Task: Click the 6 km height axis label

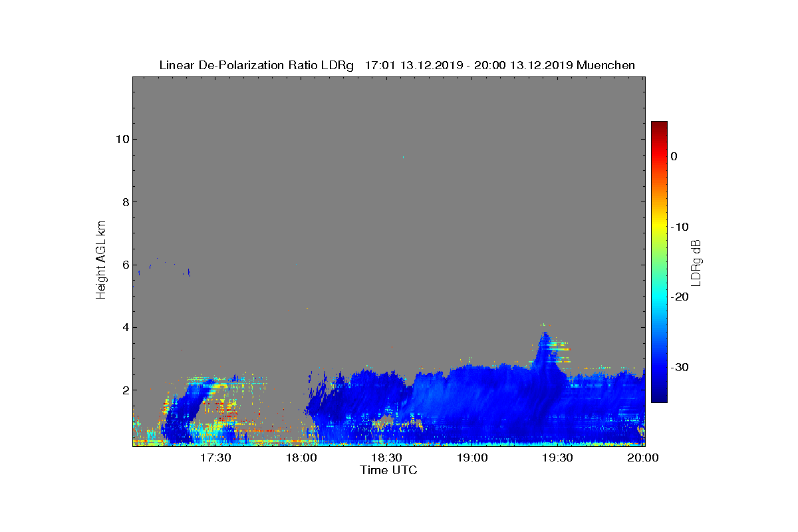Action: [125, 265]
